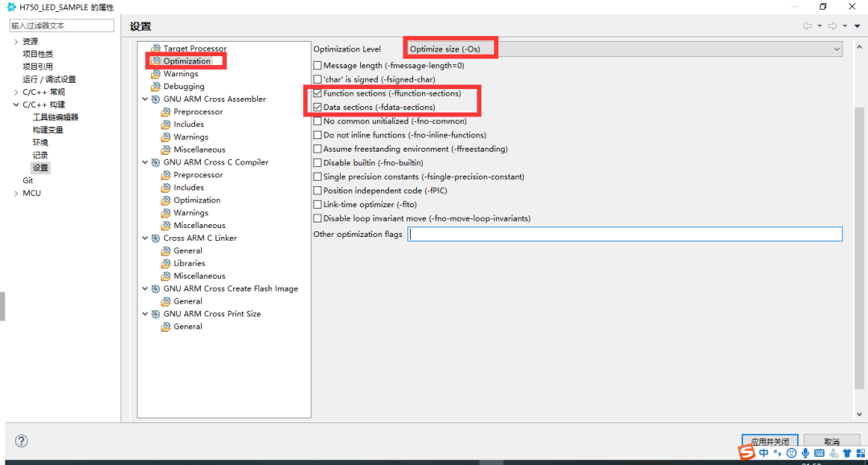Select the Target Processor settings page
868x465 pixels.
click(194, 48)
